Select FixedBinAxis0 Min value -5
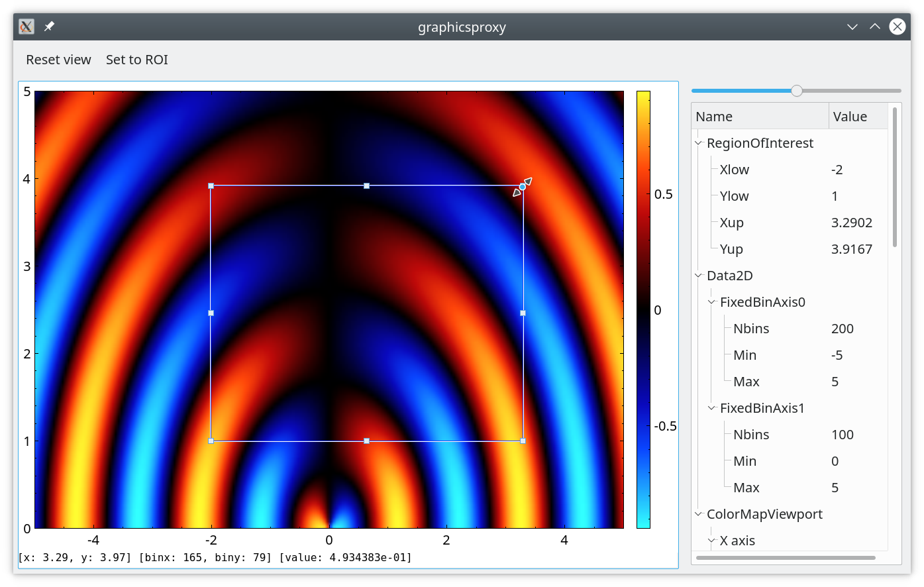Viewport: 924px width, 587px height. pos(837,355)
